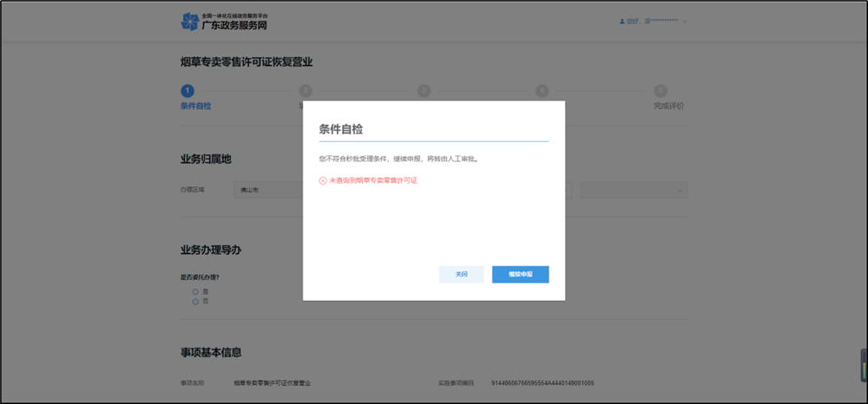Image resolution: width=868 pixels, height=404 pixels.
Task: Click the 您不符合秒批受理条件 message
Action: pyautogui.click(x=398, y=159)
